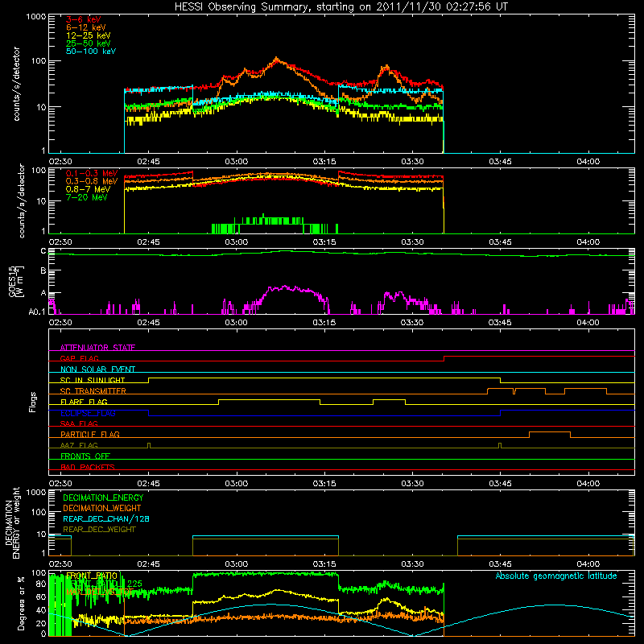Select the SAA_FLAG label
Viewport: 644px width, 644px height.
point(79,423)
